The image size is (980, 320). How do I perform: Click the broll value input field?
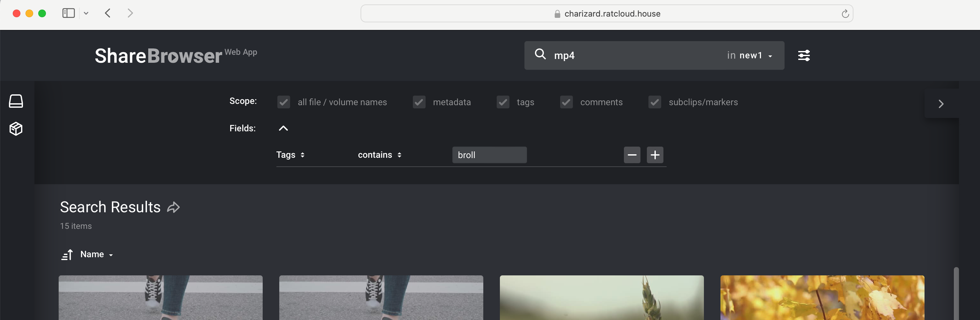point(489,155)
